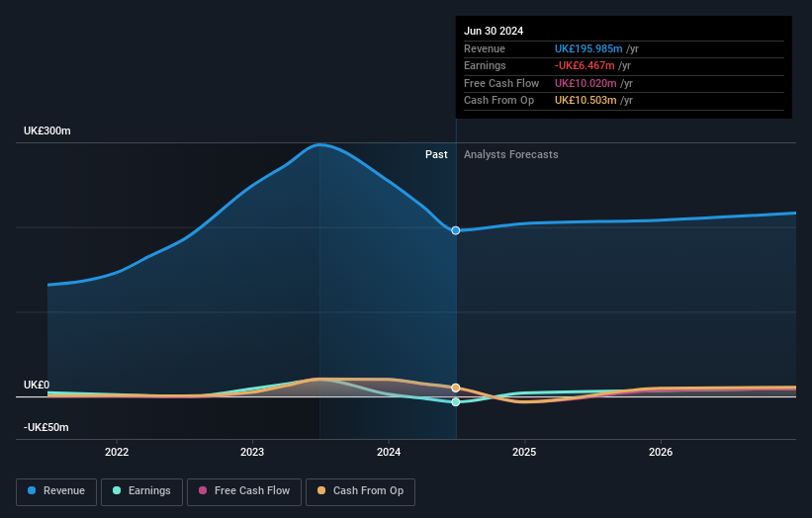Toggle the Free Cash Flow legend button
This screenshot has width=812, height=518.
[244, 491]
